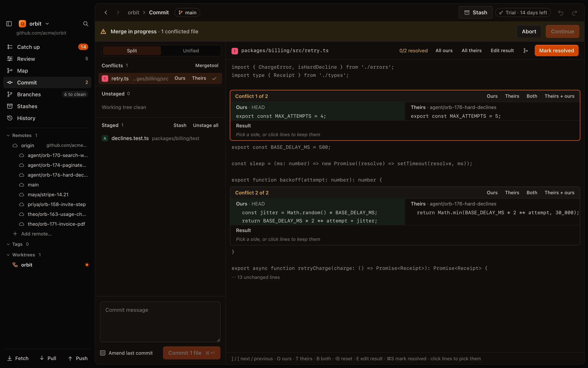The width and height of the screenshot is (588, 368).
Task: Open search with the magnifier icon
Action: point(86,24)
